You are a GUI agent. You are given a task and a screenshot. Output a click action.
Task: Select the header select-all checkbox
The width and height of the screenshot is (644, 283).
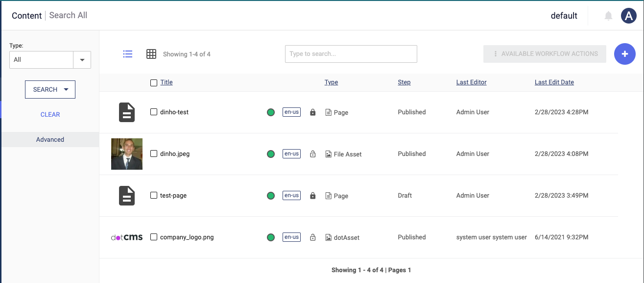[x=153, y=82]
